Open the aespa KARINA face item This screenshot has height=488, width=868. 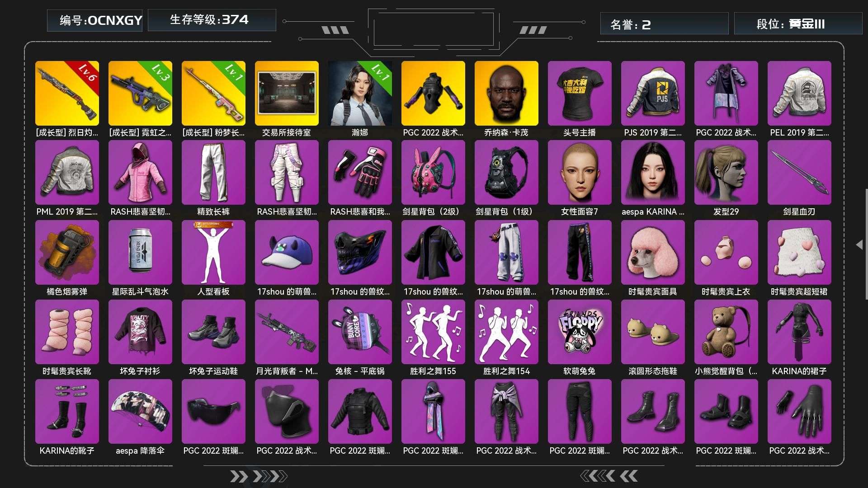pyautogui.click(x=653, y=172)
